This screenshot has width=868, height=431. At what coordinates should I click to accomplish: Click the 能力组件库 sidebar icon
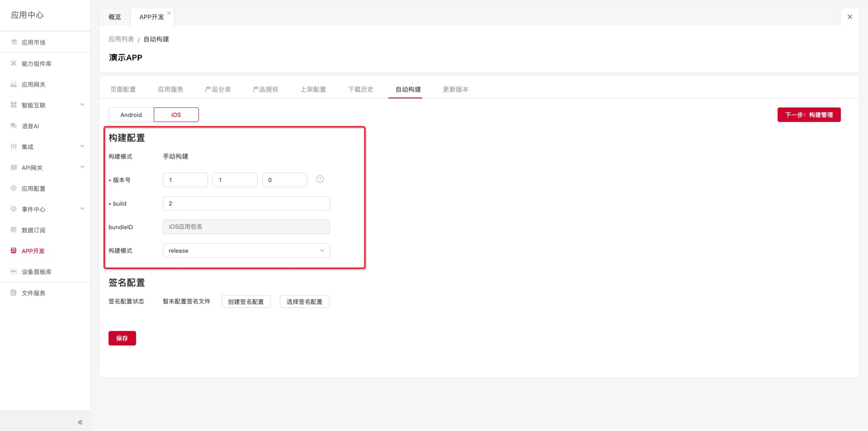(14, 63)
